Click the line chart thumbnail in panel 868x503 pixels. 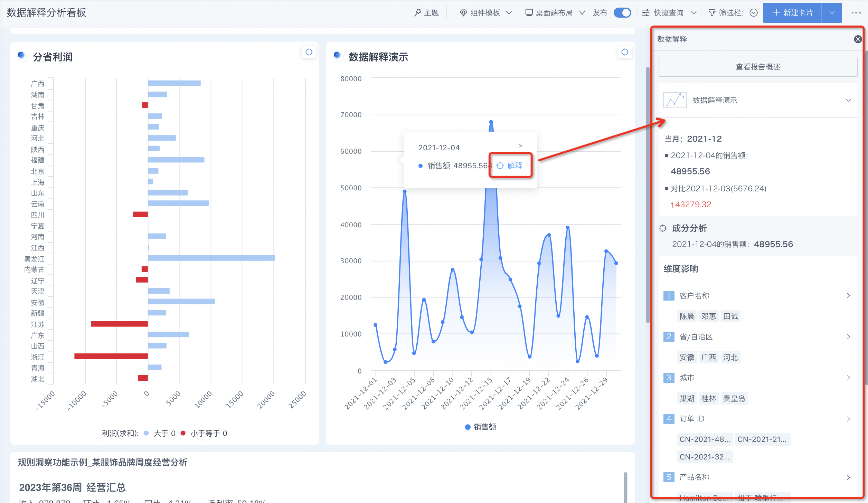click(675, 100)
